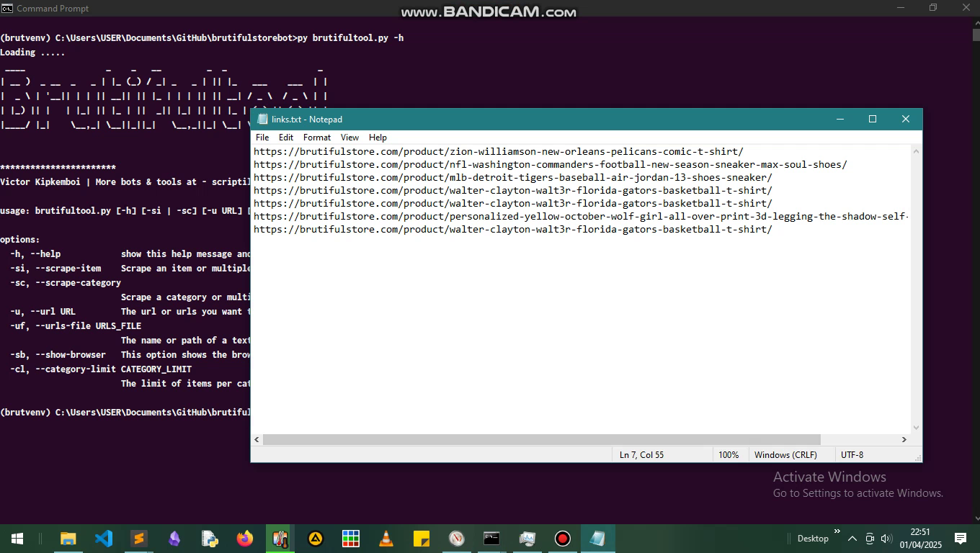Expand the Desktop toolbar chevron
The width and height of the screenshot is (980, 553).
(x=837, y=532)
